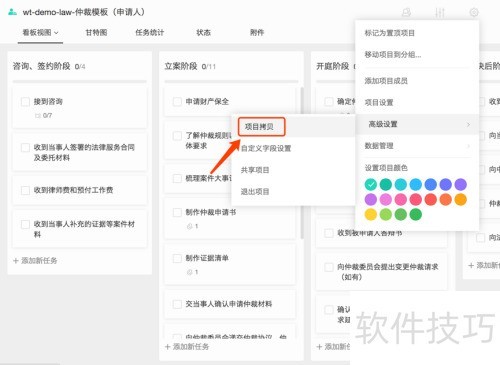Check the 制作证据清单 task box
The height and width of the screenshot is (365, 500).
[177, 258]
